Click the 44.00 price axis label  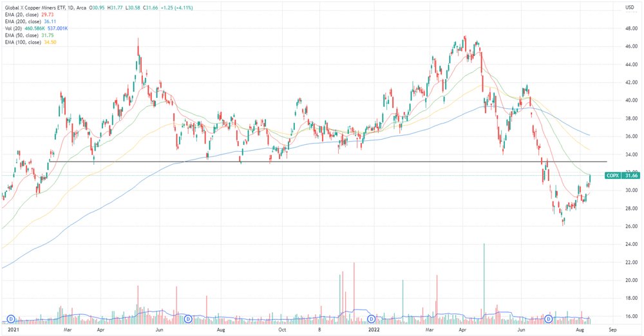click(631, 64)
